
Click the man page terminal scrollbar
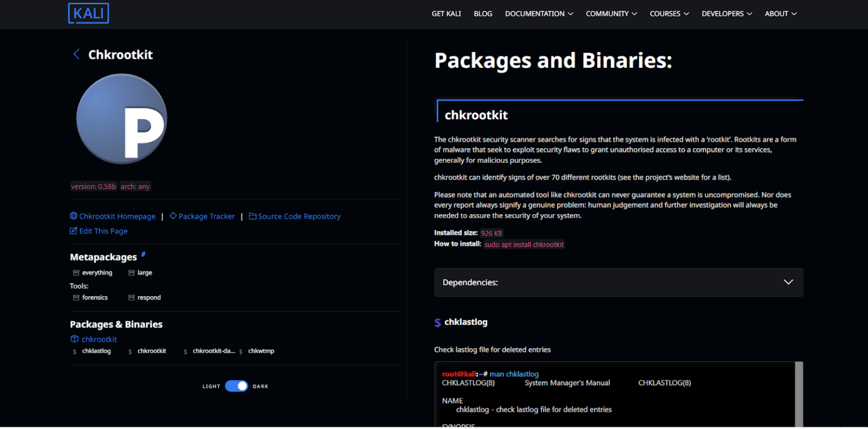(798, 394)
